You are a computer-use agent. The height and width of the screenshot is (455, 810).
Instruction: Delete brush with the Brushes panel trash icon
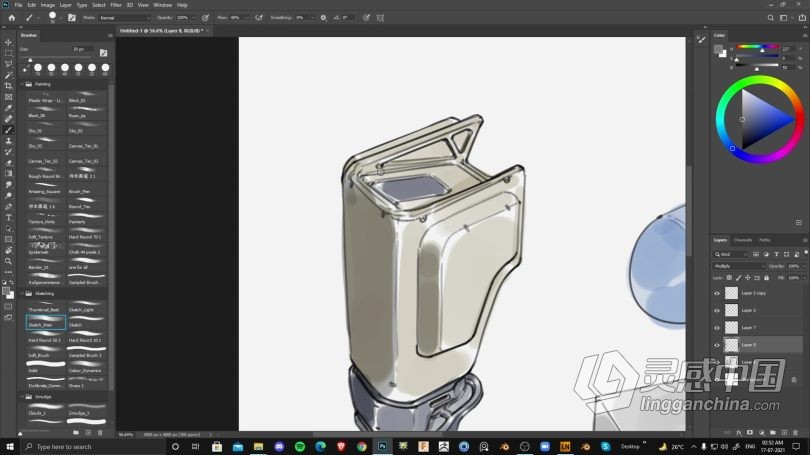click(x=100, y=432)
